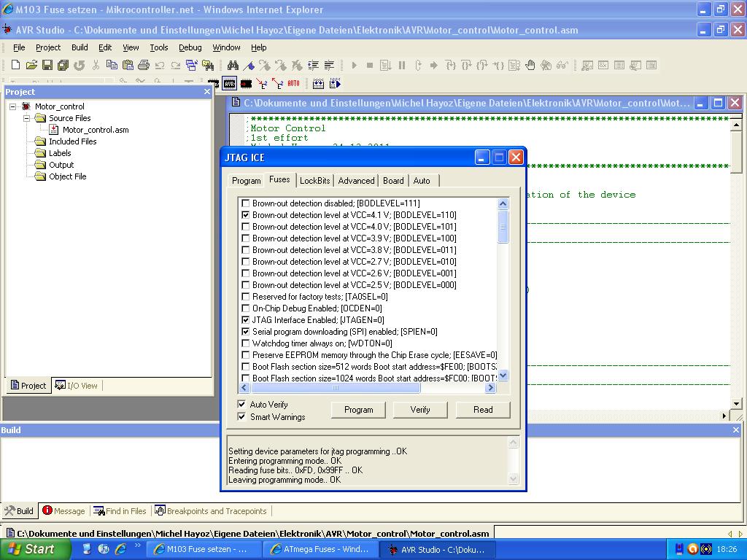Open the Advanced tab
This screenshot has height=560, width=747.
pos(356,181)
